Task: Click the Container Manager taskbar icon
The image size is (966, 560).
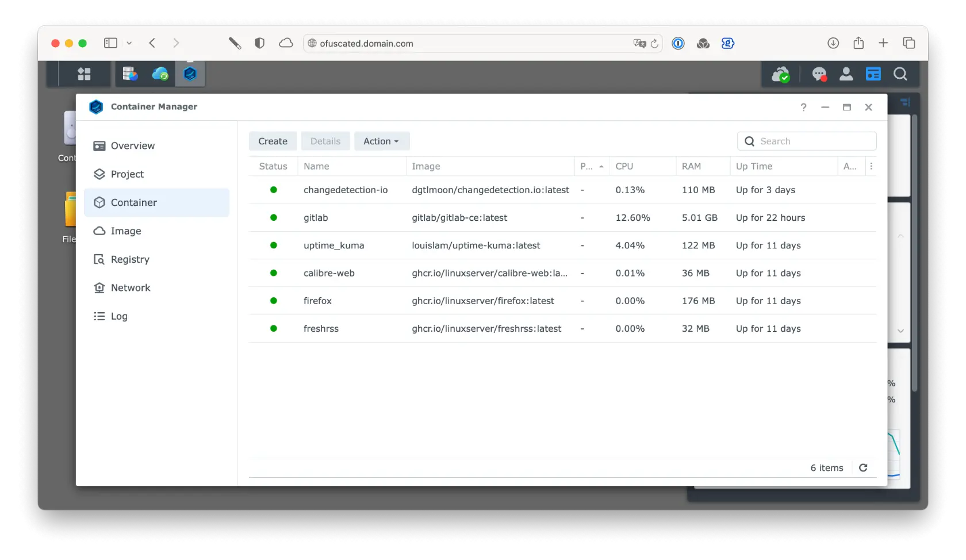Action: coord(190,74)
